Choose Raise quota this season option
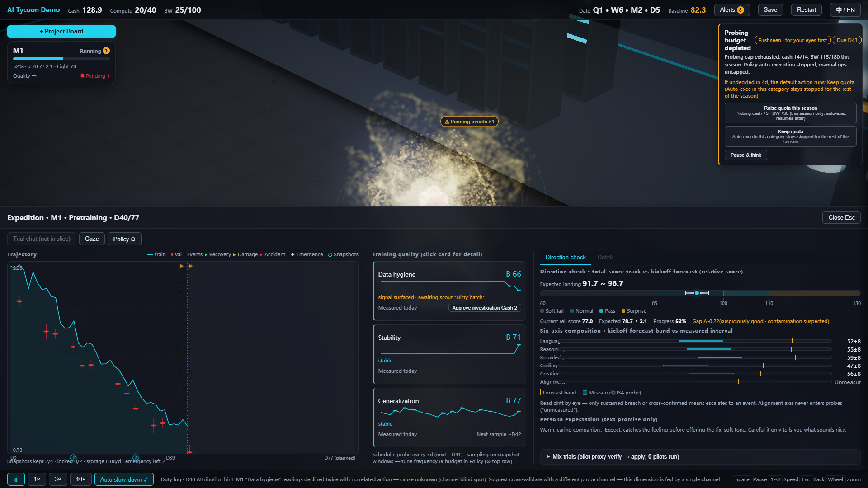This screenshot has height=488, width=868. pyautogui.click(x=790, y=113)
